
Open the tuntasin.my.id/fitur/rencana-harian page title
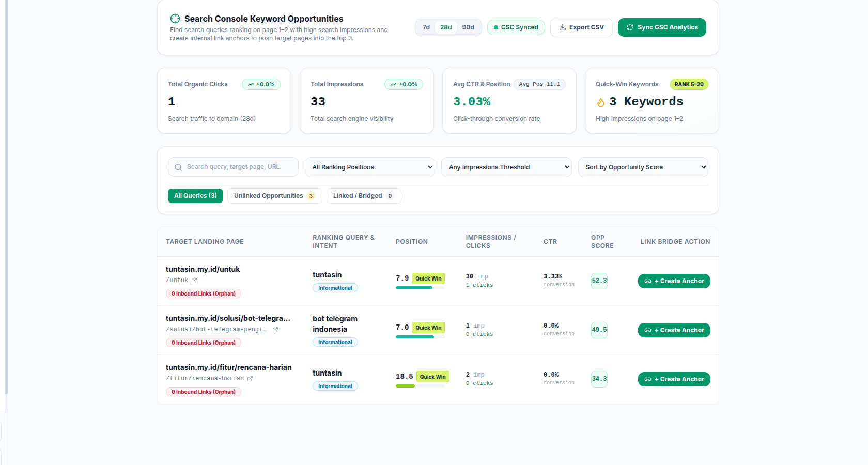228,367
